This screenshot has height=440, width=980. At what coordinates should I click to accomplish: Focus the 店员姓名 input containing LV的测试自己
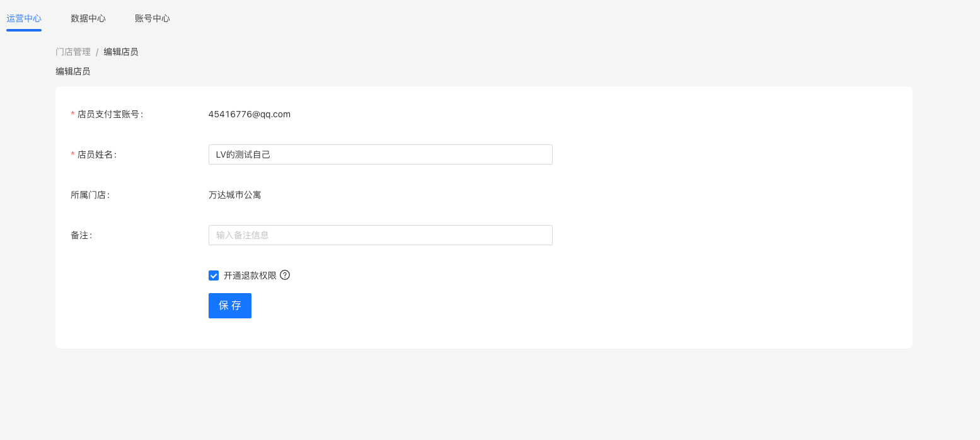381,154
